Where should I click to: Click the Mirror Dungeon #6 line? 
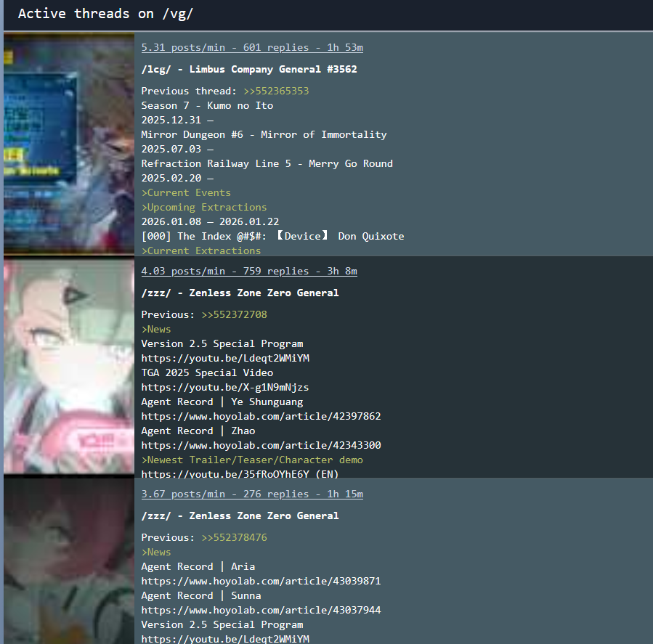tap(264, 134)
